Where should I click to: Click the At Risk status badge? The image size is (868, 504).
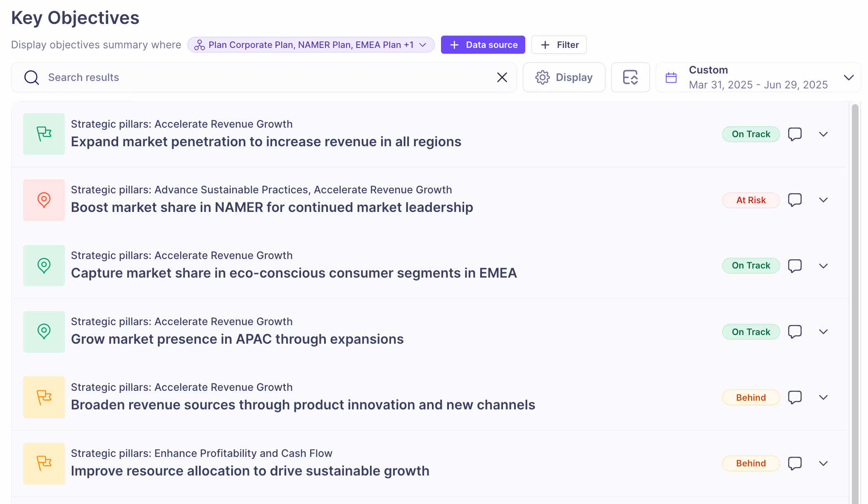tap(750, 200)
